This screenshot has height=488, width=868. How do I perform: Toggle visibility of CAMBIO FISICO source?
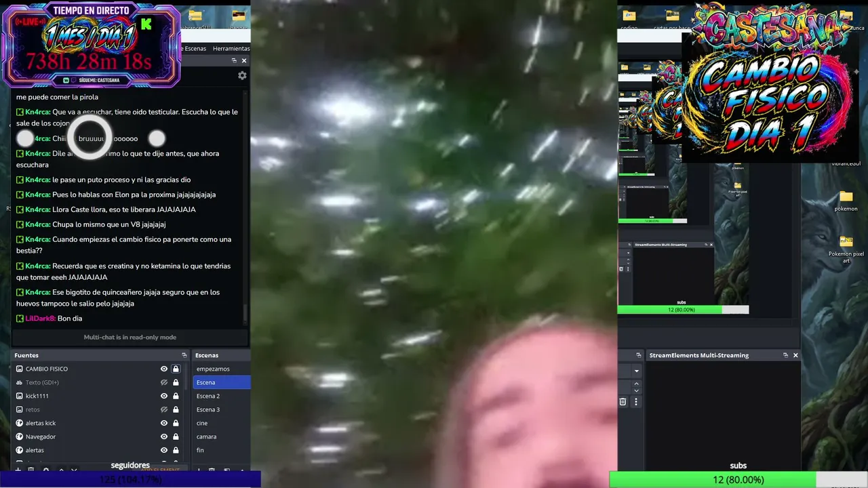tap(163, 369)
